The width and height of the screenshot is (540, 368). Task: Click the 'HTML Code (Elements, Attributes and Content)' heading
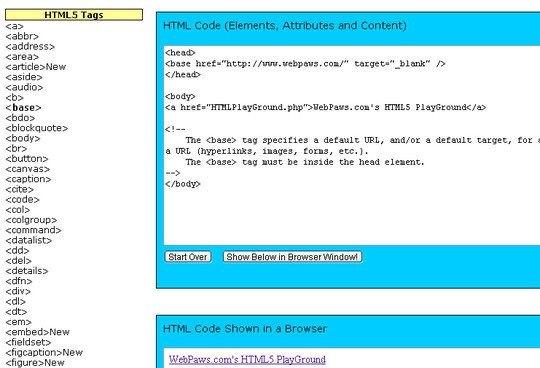click(x=285, y=25)
